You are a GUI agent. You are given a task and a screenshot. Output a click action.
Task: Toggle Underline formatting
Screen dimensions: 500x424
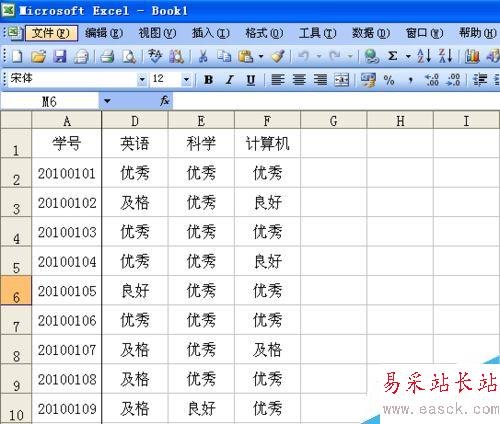(251, 80)
